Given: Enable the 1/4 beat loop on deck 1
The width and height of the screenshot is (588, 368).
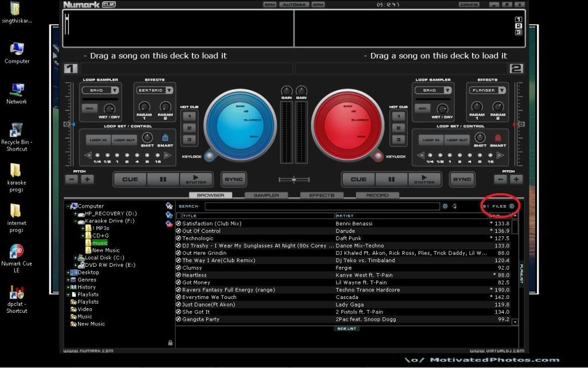Looking at the screenshot, I should coord(98,155).
